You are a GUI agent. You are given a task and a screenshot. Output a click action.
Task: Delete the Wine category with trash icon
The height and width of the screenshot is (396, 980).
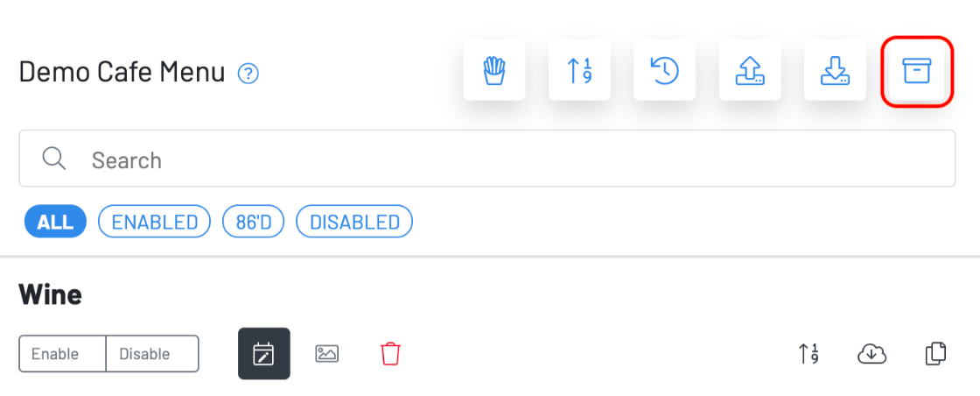(390, 354)
